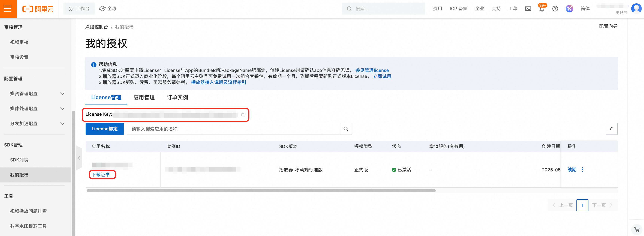Screen dimensions: 644x236
Task: Click the sidebar vertical scrollbar
Action: point(74,173)
